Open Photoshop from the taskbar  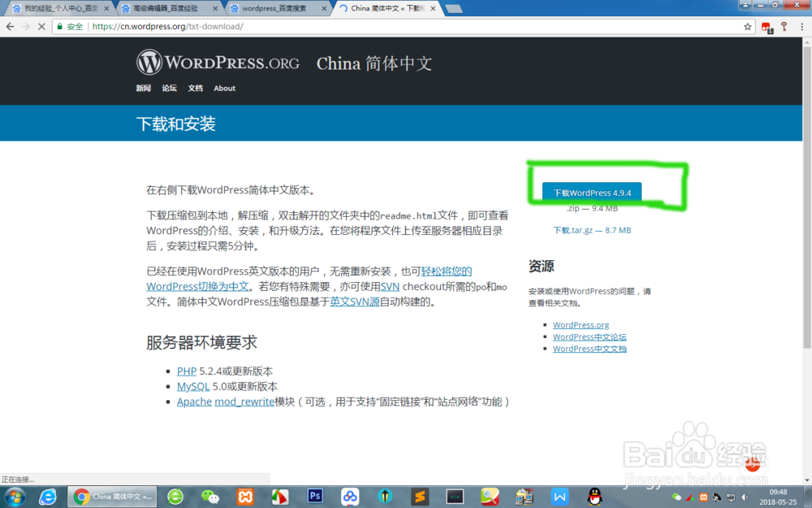(x=315, y=497)
